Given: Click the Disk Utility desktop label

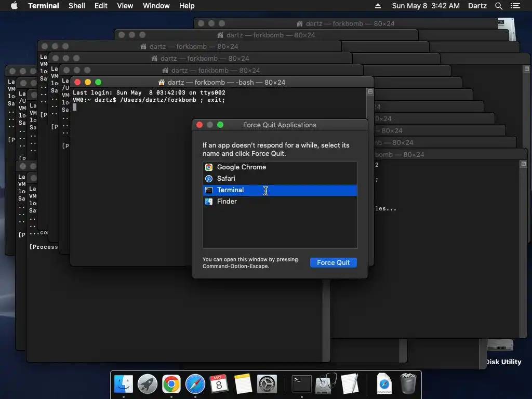Looking at the screenshot, I should tap(503, 362).
